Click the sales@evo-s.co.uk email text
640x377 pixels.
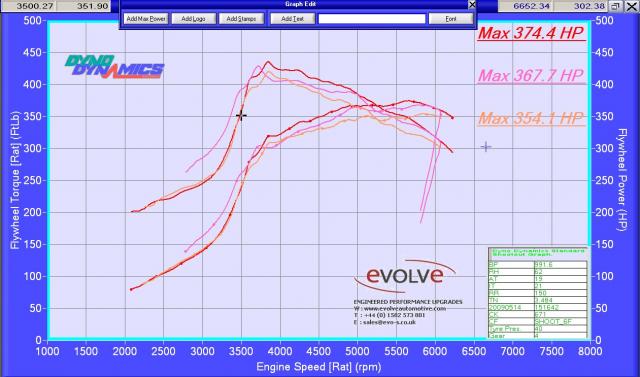(389, 322)
